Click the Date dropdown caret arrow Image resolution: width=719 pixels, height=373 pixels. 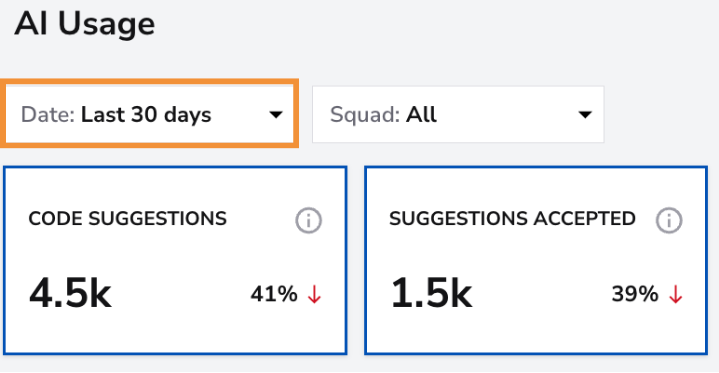[x=276, y=115]
